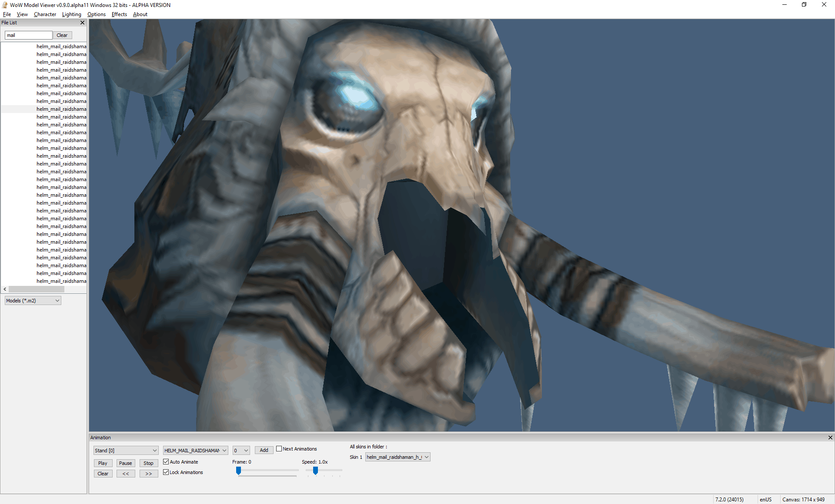
Task: Click the 'Speed: 1.0x' label
Action: [315, 462]
